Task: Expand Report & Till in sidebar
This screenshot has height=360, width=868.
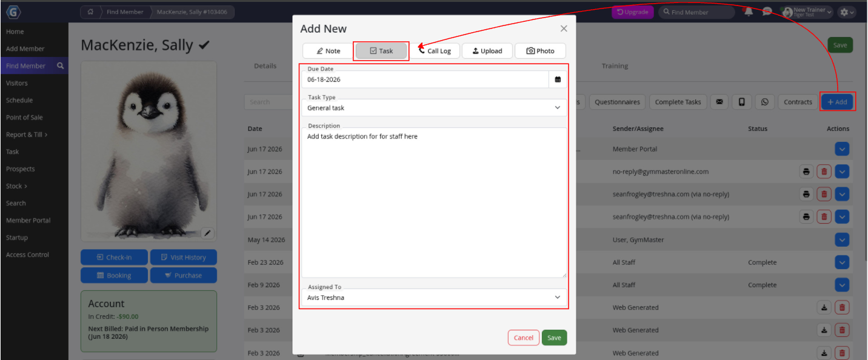Action: pyautogui.click(x=27, y=135)
